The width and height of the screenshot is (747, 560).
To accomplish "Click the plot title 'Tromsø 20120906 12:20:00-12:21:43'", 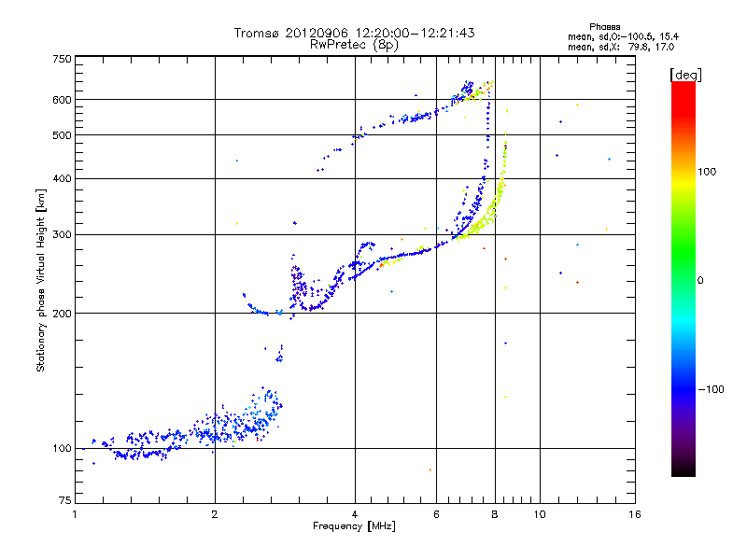I will 354,33.
